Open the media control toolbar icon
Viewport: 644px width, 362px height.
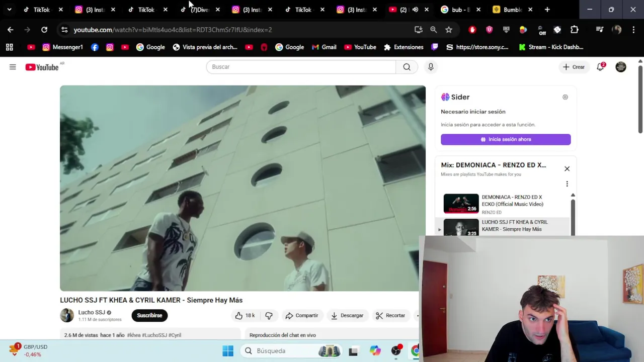coord(600,30)
